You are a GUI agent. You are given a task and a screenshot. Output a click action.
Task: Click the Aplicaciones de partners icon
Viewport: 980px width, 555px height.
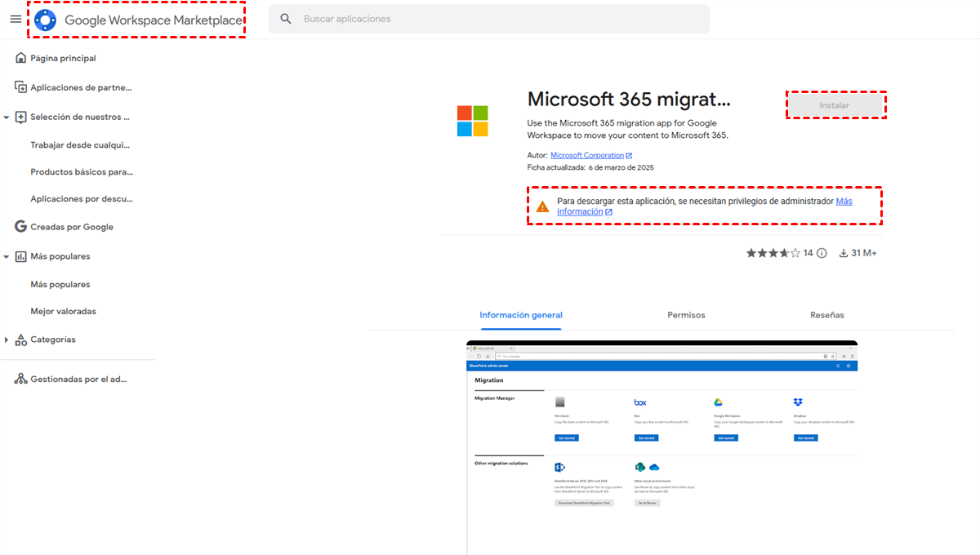point(21,87)
